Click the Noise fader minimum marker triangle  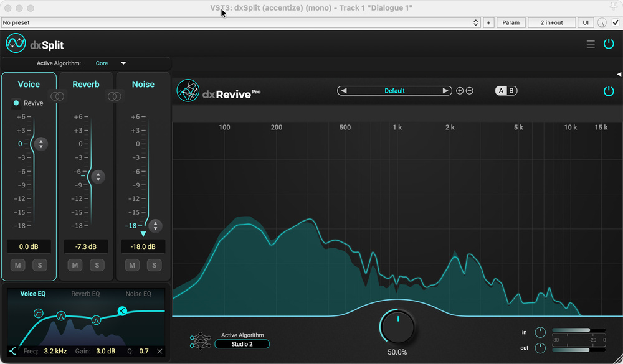pos(143,234)
